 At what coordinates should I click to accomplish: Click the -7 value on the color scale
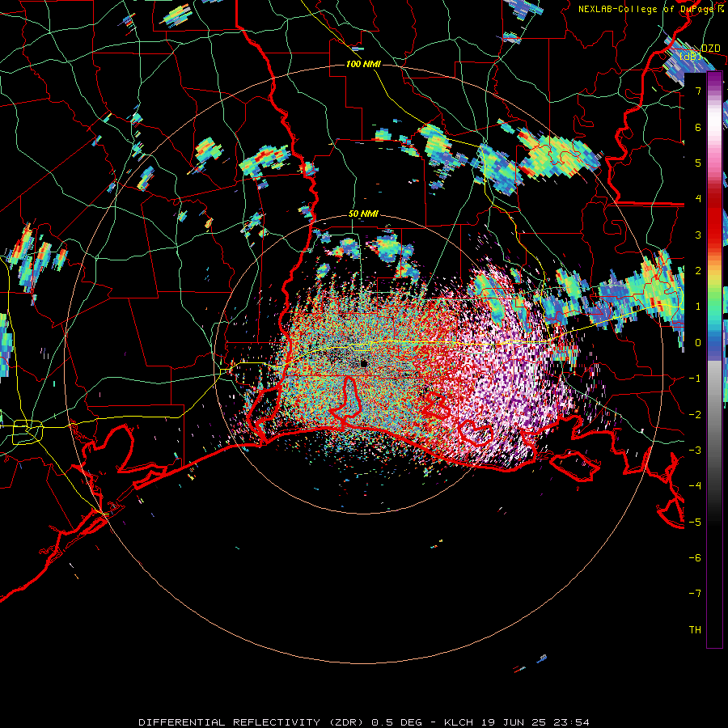click(695, 594)
